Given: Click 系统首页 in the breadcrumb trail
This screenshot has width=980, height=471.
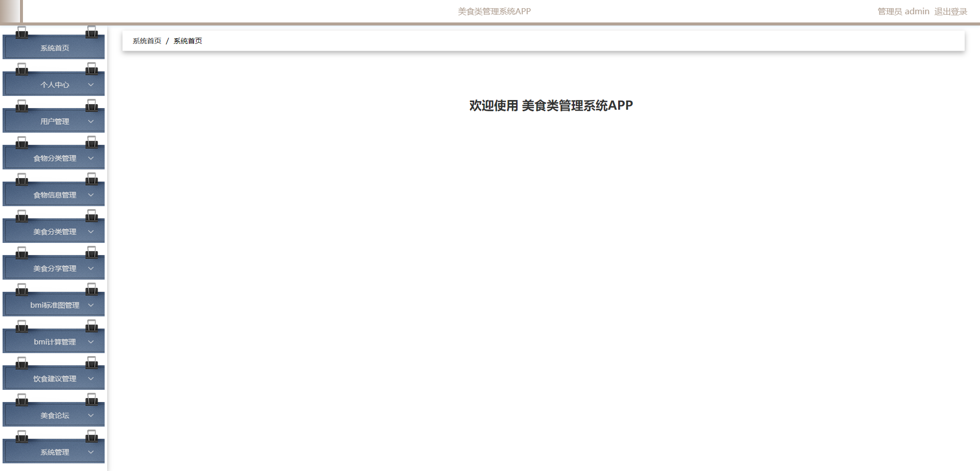Looking at the screenshot, I should 146,40.
